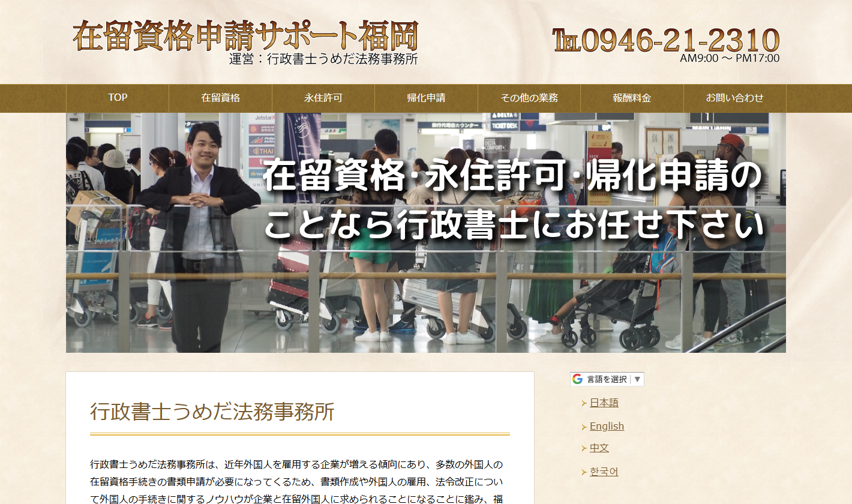The height and width of the screenshot is (504, 852).
Task: Click the arrow icon before 中文
Action: tap(585, 448)
